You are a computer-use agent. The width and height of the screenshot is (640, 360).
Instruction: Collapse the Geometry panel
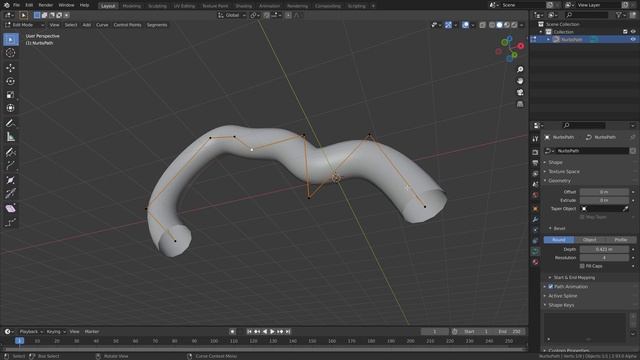(559, 181)
